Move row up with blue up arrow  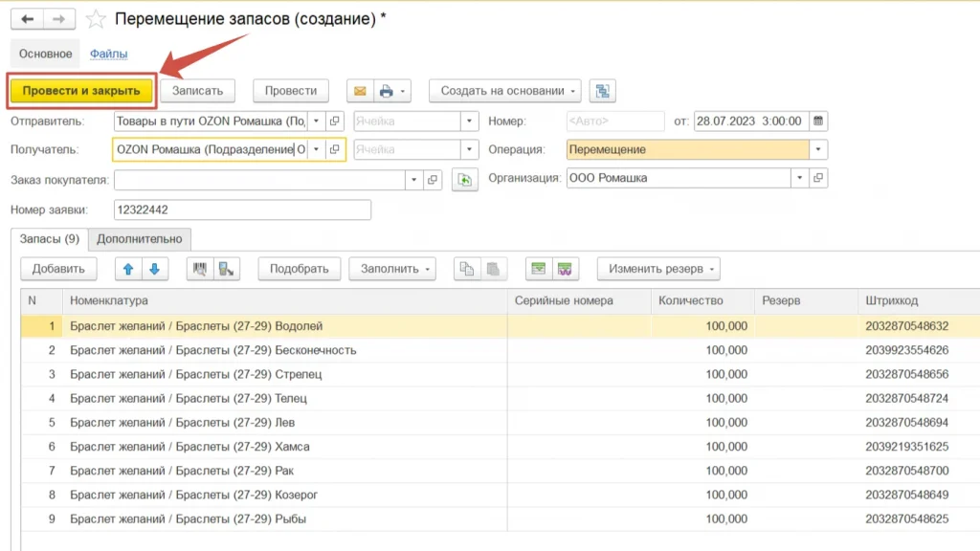tap(128, 269)
